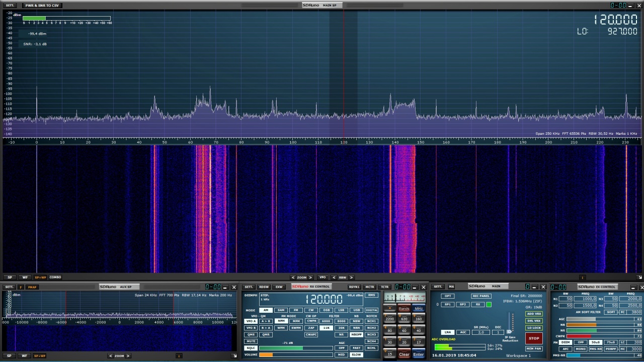Click the PWR & SNR TO CSV button
Screen dimensions: 644x362
click(x=42, y=6)
